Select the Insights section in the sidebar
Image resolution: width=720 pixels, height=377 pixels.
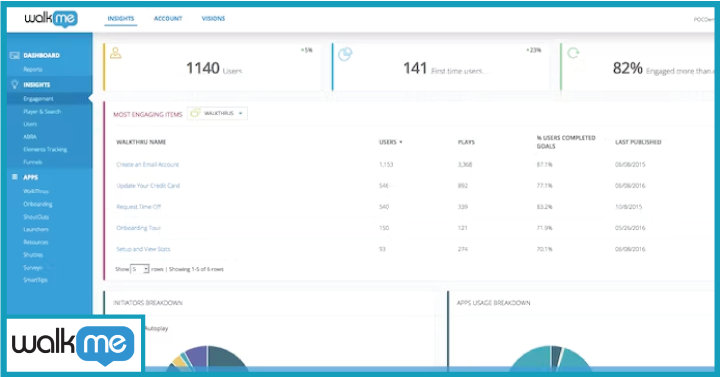click(x=37, y=85)
